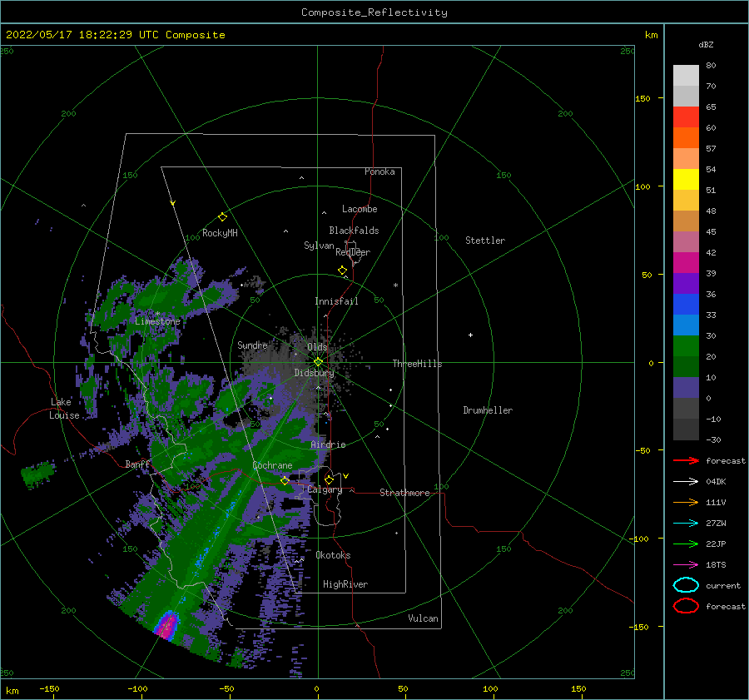Screen dimensions: 749x700
Task: Click the Olds town label
Action: coord(317,347)
